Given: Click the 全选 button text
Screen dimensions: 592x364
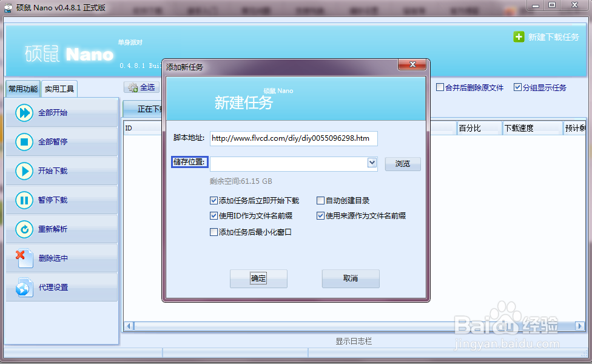Looking at the screenshot, I should (x=147, y=87).
